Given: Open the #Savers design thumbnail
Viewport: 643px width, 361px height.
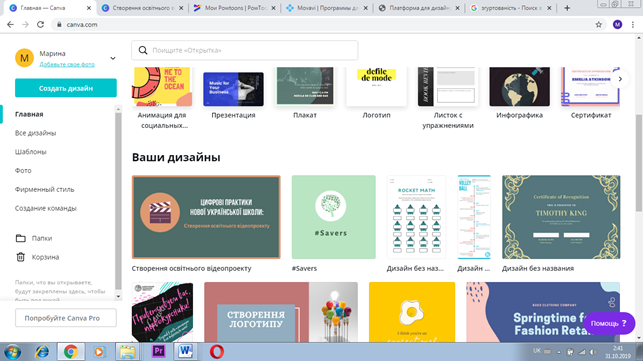Looking at the screenshot, I should 333,217.
